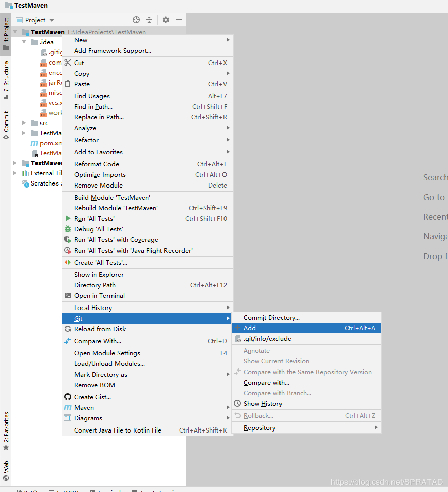This screenshot has width=448, height=492.
Task: Open the Web side tool tab
Action: 6,471
